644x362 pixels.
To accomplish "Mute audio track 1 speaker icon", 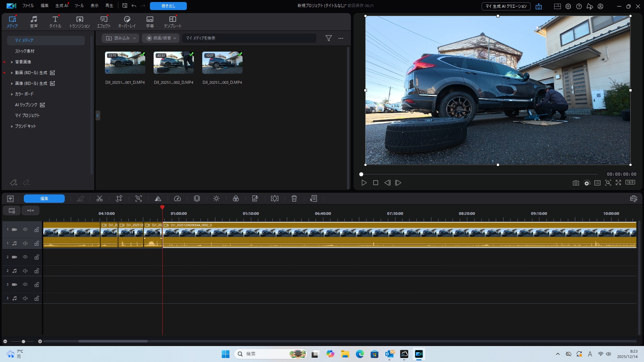I will pos(25,243).
